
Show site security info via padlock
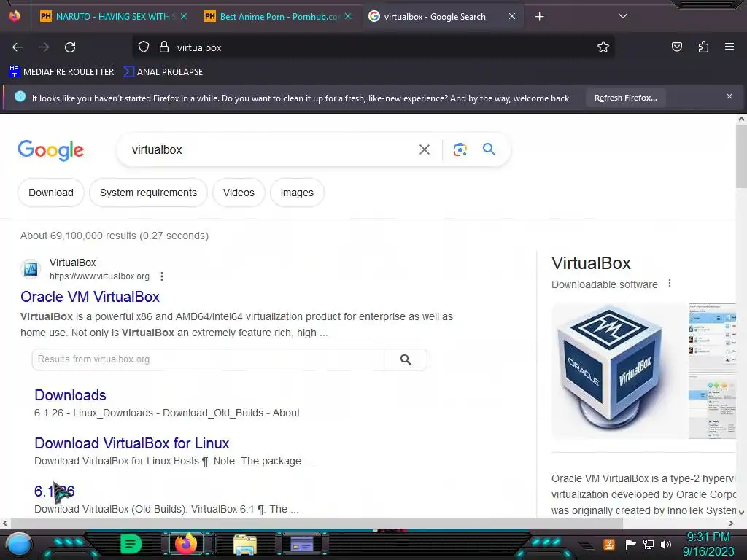[164, 47]
